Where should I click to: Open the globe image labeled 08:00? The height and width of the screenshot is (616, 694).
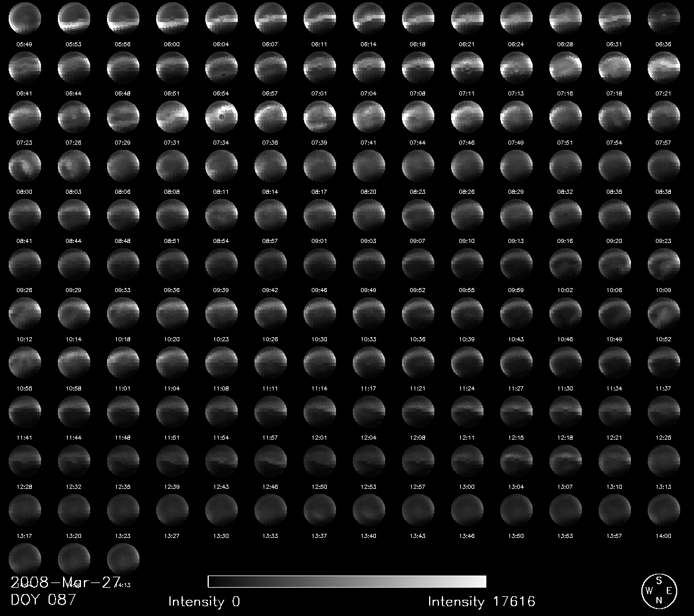coord(25,167)
